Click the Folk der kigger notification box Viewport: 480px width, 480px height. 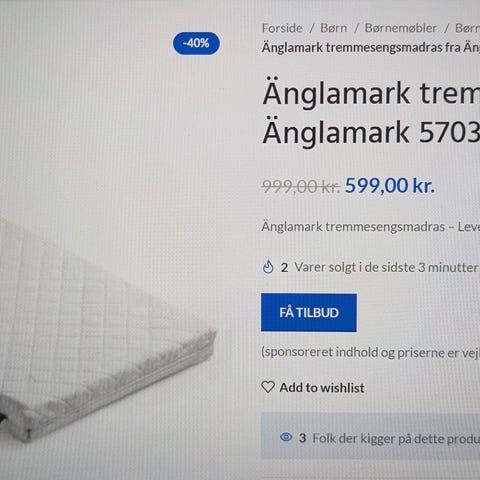[x=371, y=436]
